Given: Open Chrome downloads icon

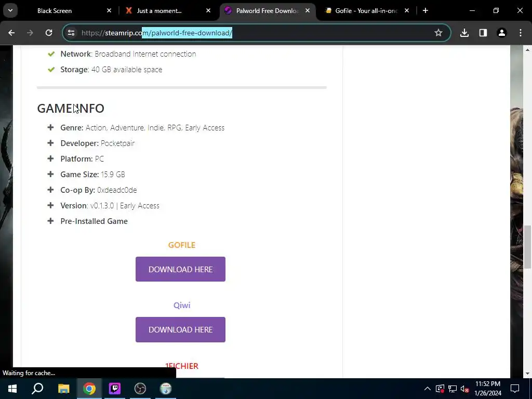Looking at the screenshot, I should coord(464,33).
